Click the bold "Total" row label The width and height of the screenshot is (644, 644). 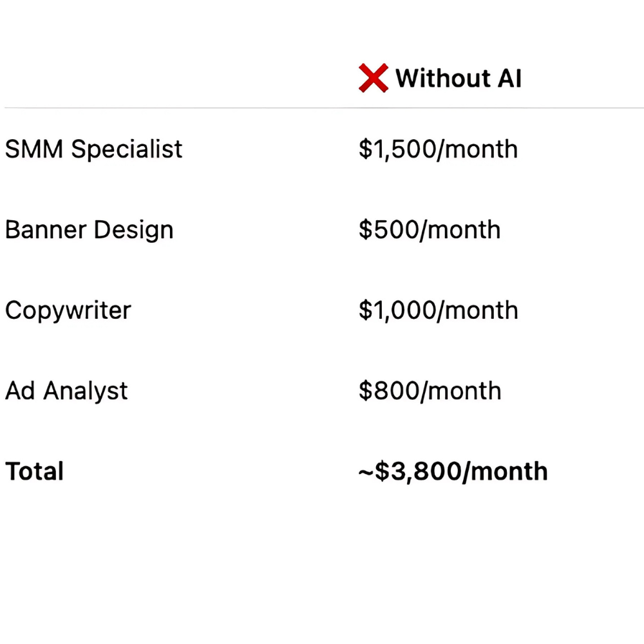34,471
